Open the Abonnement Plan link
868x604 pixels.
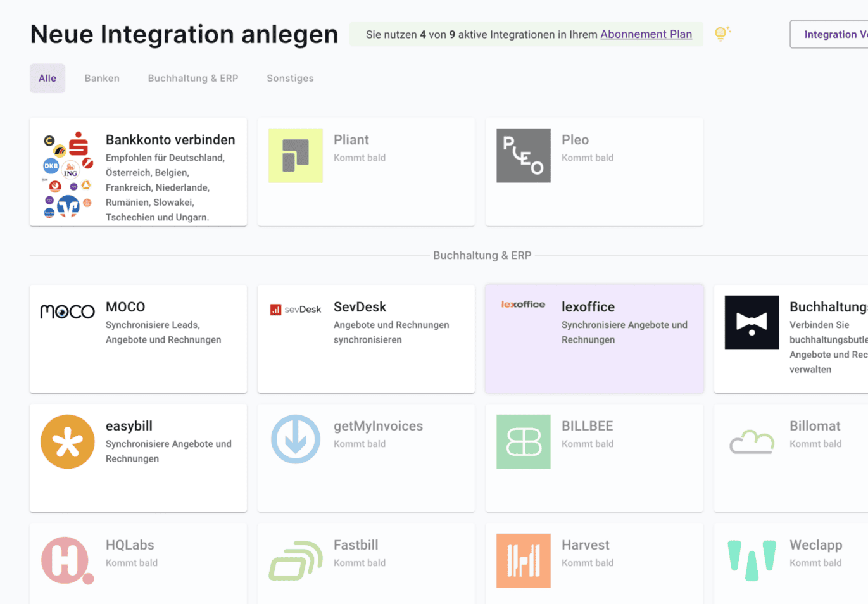click(646, 34)
